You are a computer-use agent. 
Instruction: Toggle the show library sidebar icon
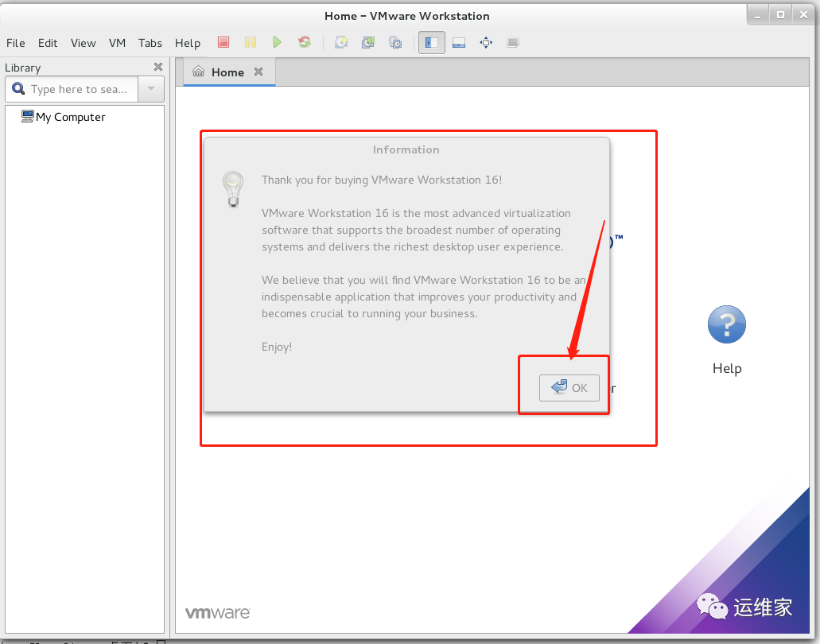(x=431, y=43)
